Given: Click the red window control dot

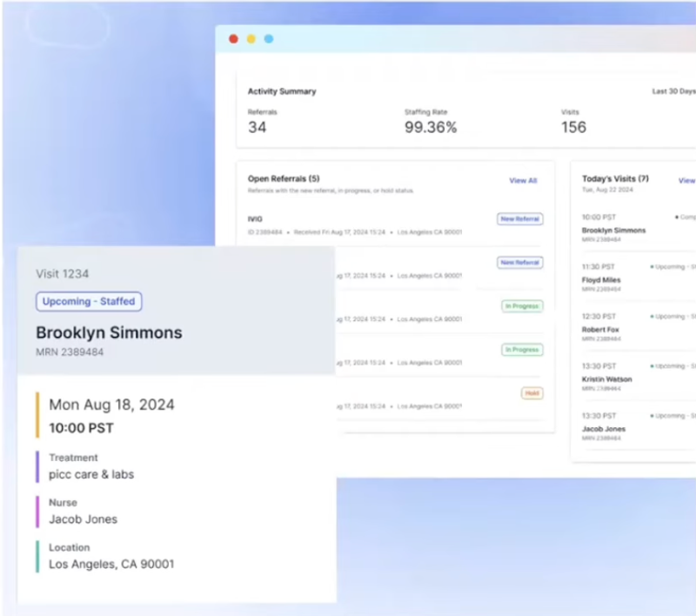Looking at the screenshot, I should click(233, 39).
